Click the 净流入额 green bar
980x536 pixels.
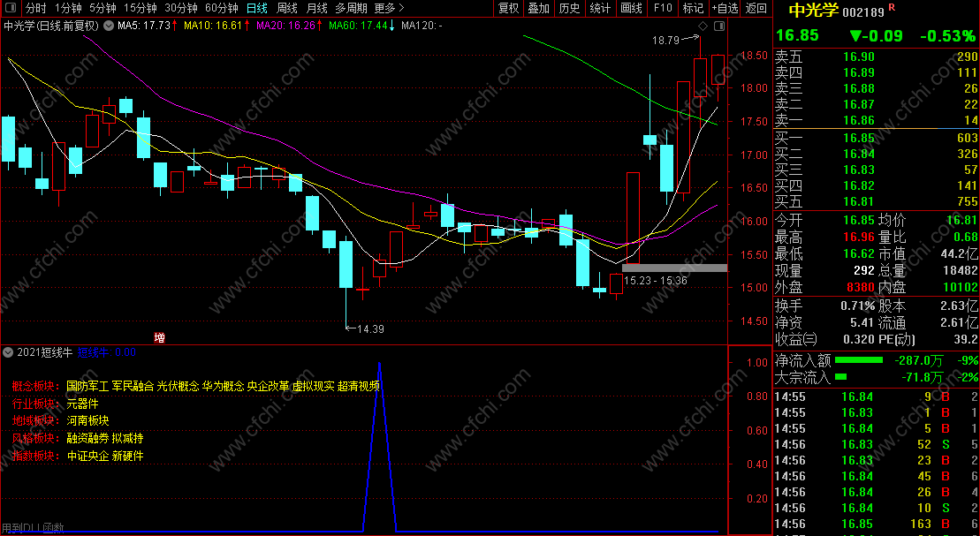coord(859,360)
